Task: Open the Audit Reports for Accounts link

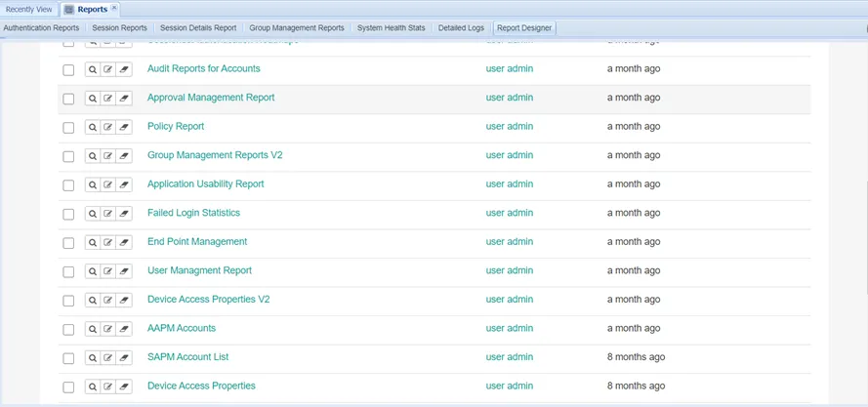Action: click(x=204, y=68)
